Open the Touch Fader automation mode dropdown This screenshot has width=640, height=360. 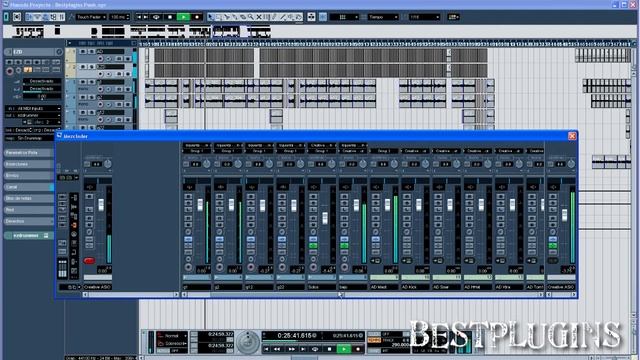point(91,17)
